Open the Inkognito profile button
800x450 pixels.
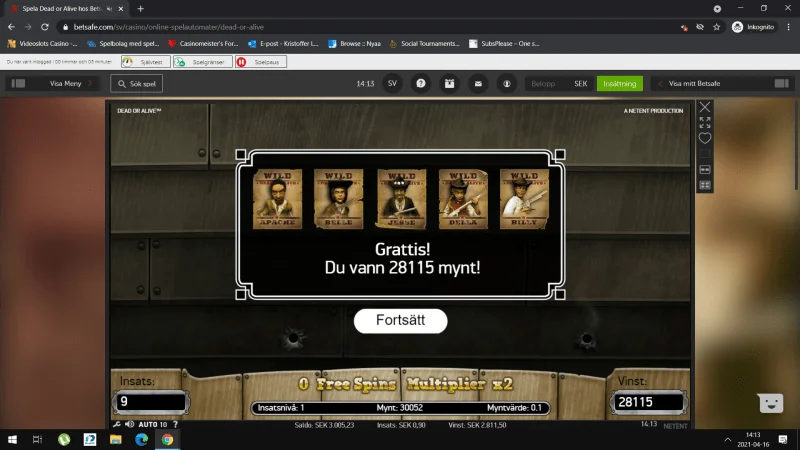click(754, 27)
